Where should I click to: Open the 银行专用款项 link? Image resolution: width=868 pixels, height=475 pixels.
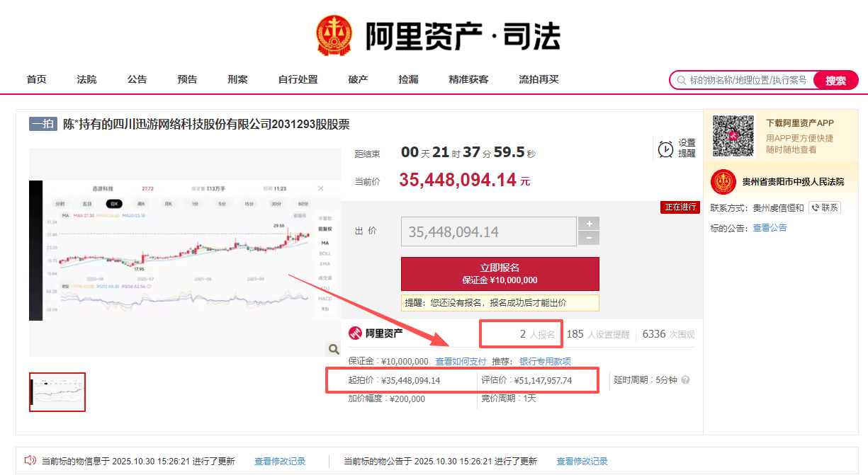546,361
